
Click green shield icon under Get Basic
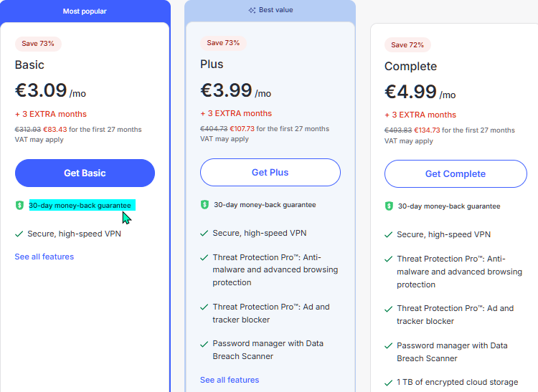click(x=19, y=205)
